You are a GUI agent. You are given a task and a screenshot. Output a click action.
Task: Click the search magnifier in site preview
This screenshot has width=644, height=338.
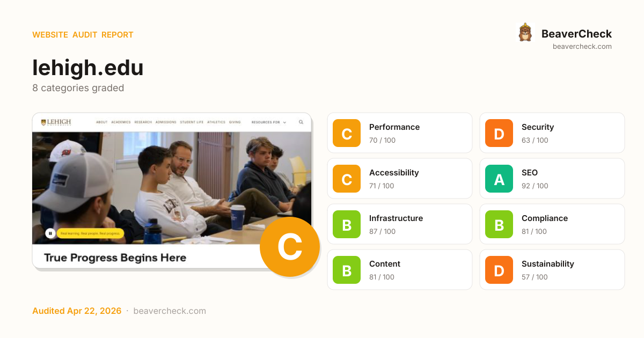301,122
